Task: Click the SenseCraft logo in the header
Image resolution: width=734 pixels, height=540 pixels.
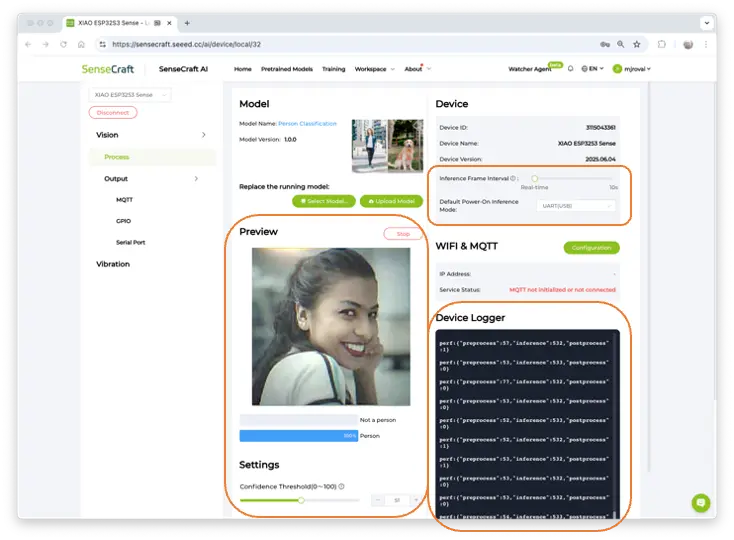Action: pos(108,69)
